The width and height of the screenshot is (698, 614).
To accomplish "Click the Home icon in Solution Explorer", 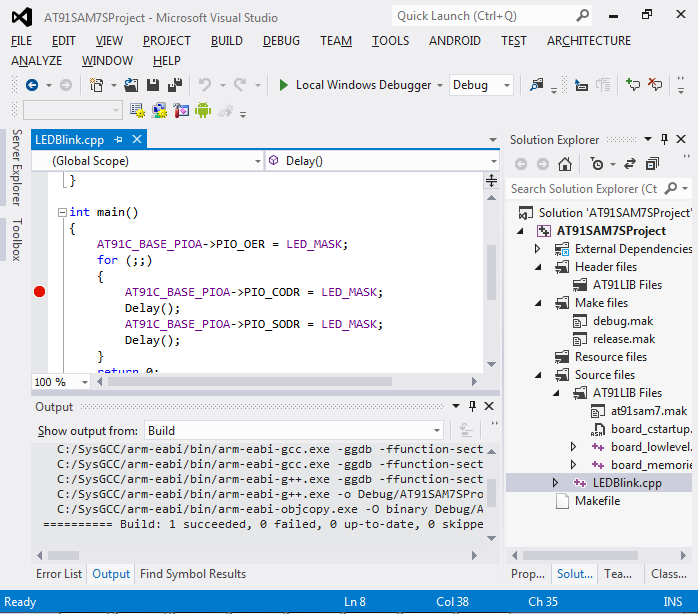I will 565,164.
